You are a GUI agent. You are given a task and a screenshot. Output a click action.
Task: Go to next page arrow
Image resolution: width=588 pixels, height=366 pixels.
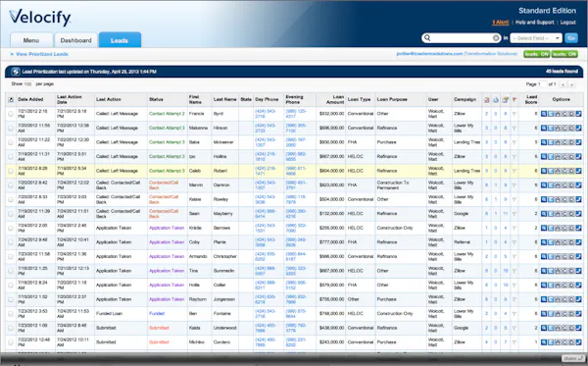[x=572, y=84]
